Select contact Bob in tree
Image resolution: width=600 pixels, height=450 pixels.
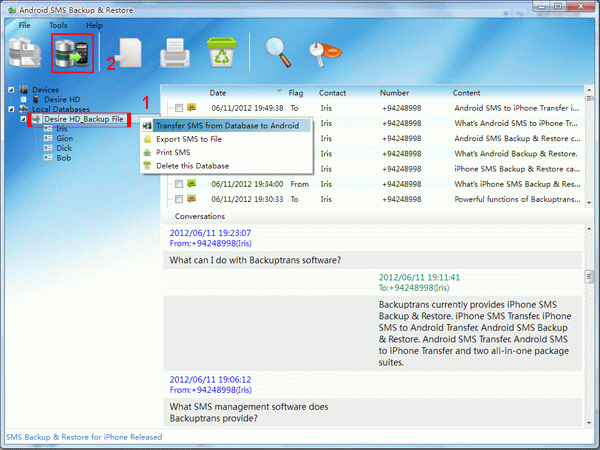tap(64, 158)
